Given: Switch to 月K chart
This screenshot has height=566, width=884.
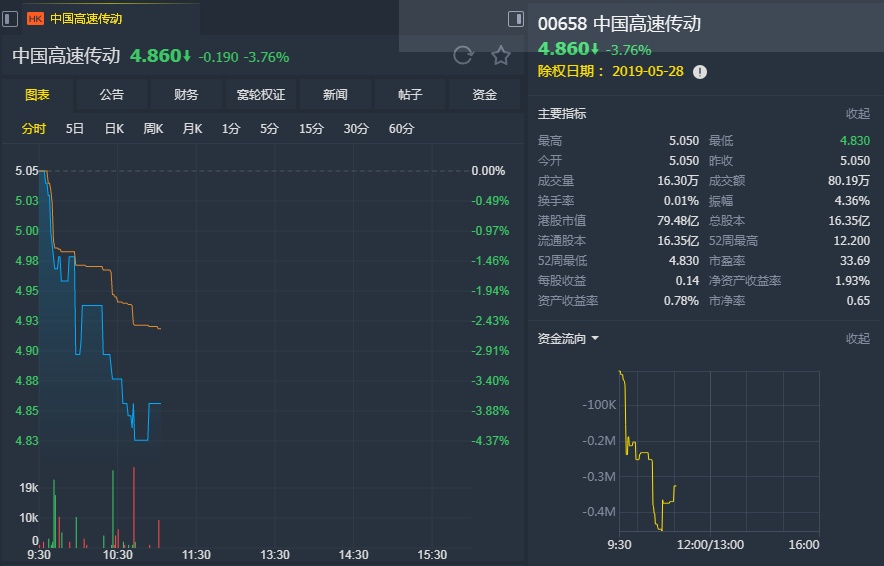Looking at the screenshot, I should [x=192, y=129].
